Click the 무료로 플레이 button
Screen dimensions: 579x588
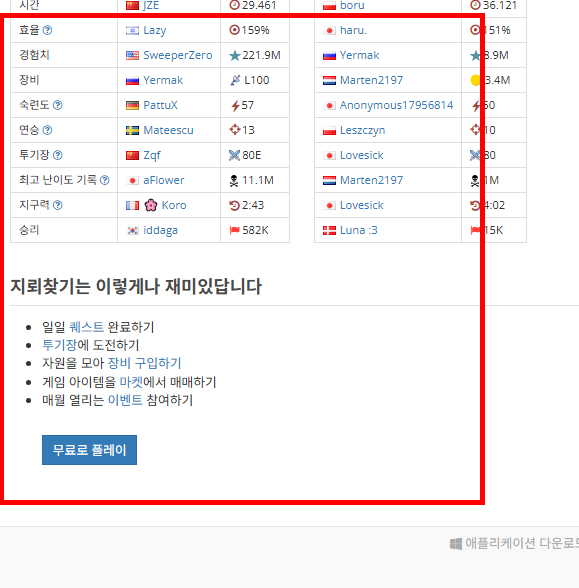[x=89, y=450]
